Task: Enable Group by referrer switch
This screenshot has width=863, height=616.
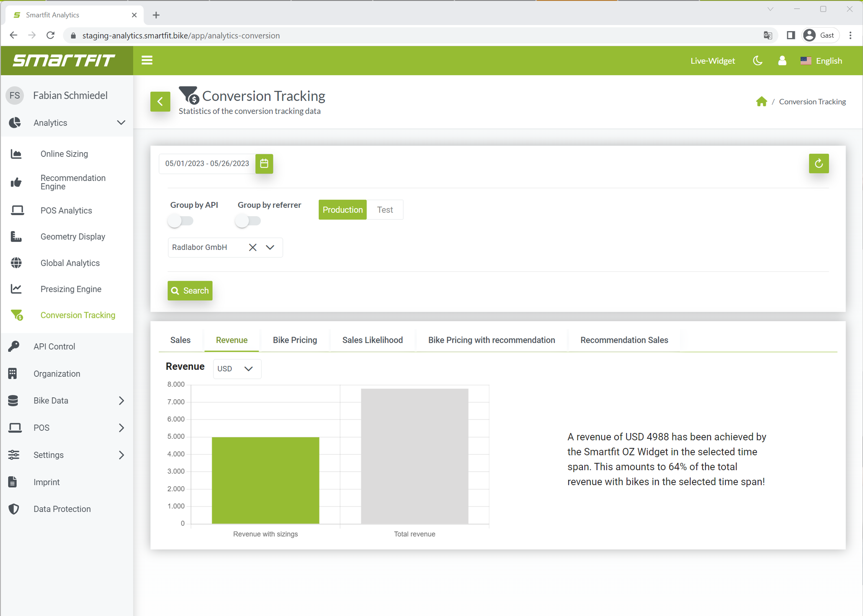Action: (x=248, y=221)
